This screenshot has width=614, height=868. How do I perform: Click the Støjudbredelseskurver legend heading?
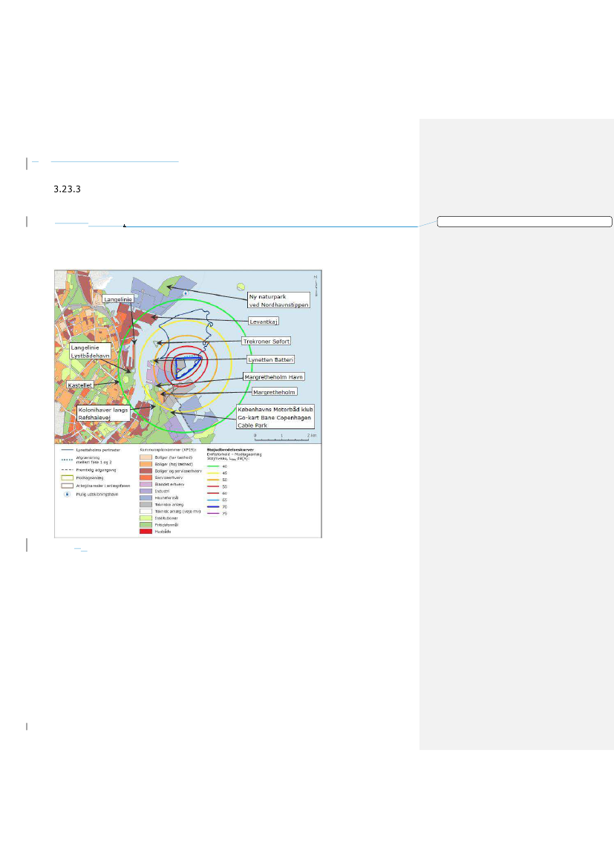pos(230,449)
